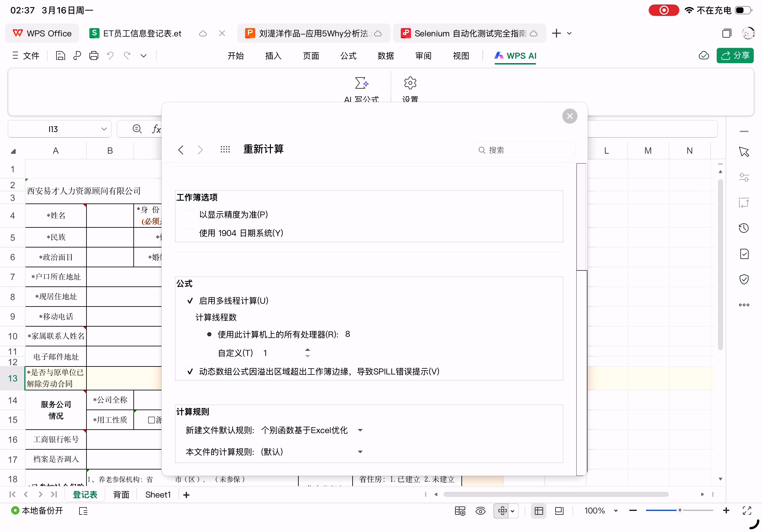The width and height of the screenshot is (762, 532).
Task: Click the history clock icon in sidebar
Action: click(744, 228)
